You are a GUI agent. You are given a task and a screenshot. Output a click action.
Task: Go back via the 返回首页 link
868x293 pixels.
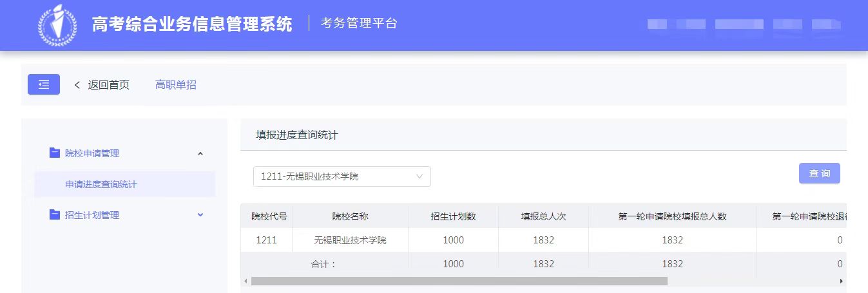[x=108, y=85]
